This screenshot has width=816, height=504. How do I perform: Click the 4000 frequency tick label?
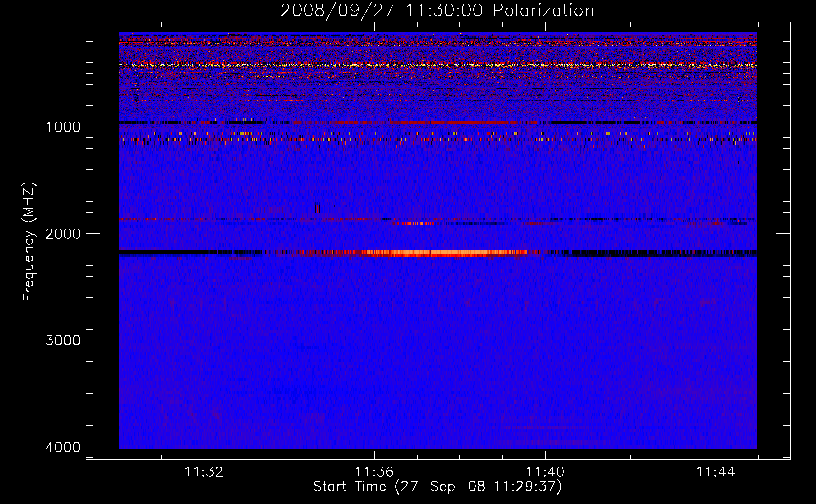pyautogui.click(x=63, y=447)
